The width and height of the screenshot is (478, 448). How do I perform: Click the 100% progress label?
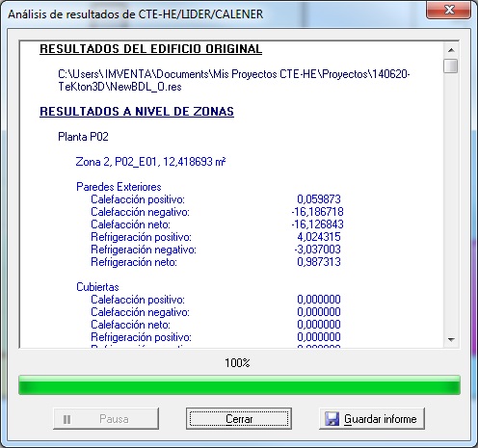237,363
